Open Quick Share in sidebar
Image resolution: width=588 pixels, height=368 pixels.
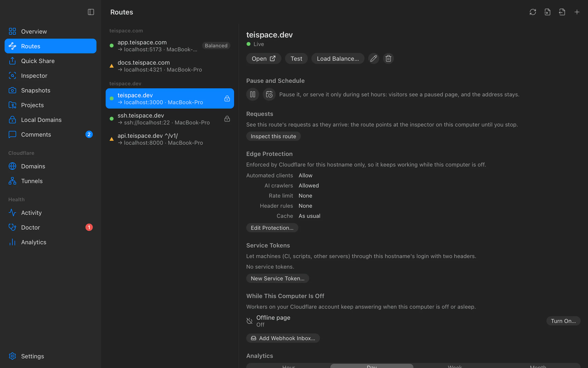coord(51,61)
